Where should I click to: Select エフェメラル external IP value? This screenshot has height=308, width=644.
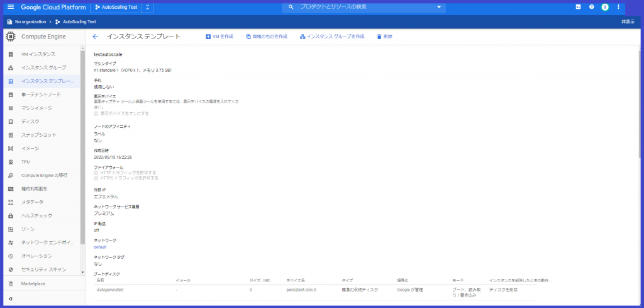(106, 197)
